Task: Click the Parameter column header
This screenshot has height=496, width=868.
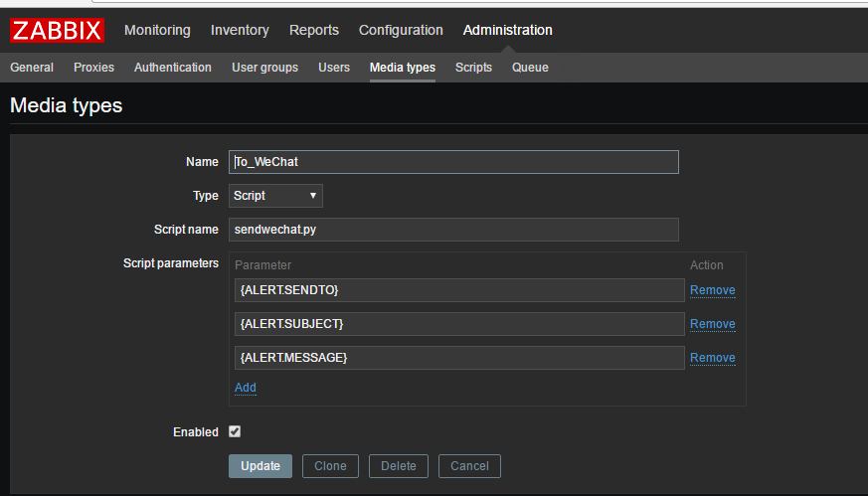Action: 262,265
